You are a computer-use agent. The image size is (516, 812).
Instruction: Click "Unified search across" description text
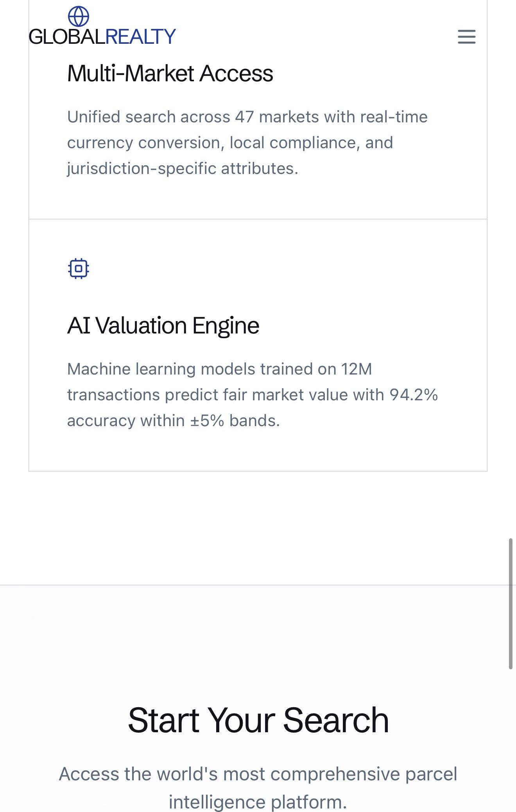[x=149, y=117]
